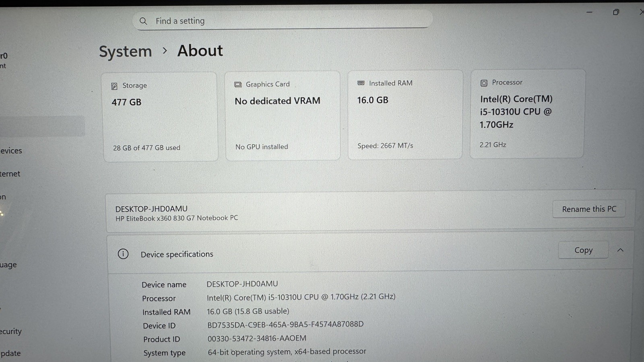644x362 pixels.
Task: Open the devices item in the sidebar
Action: click(11, 150)
